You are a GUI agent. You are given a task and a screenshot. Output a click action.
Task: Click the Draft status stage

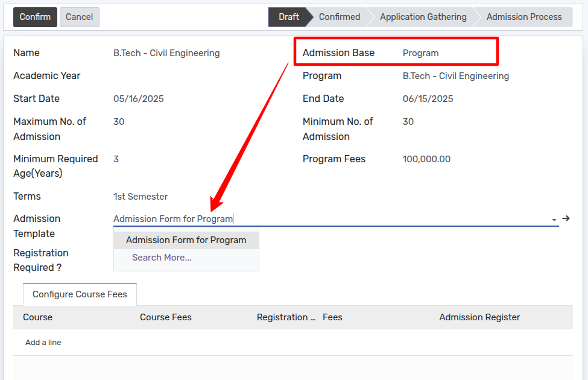tap(288, 17)
